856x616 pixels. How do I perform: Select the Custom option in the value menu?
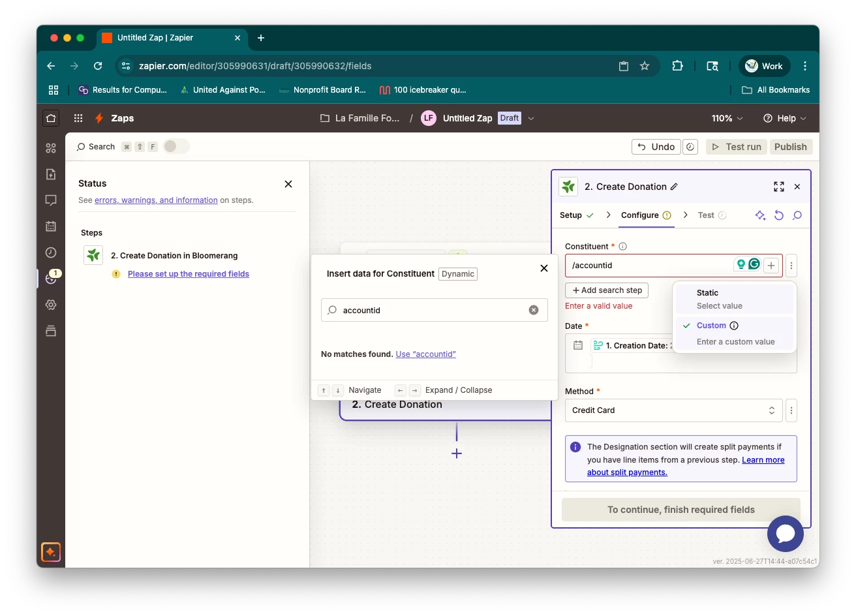pos(735,333)
